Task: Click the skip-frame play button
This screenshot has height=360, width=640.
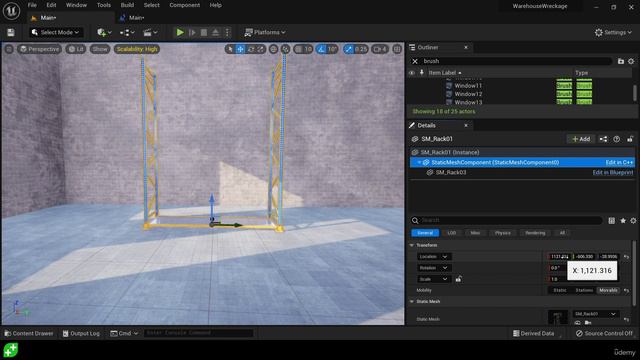Action: (x=192, y=32)
